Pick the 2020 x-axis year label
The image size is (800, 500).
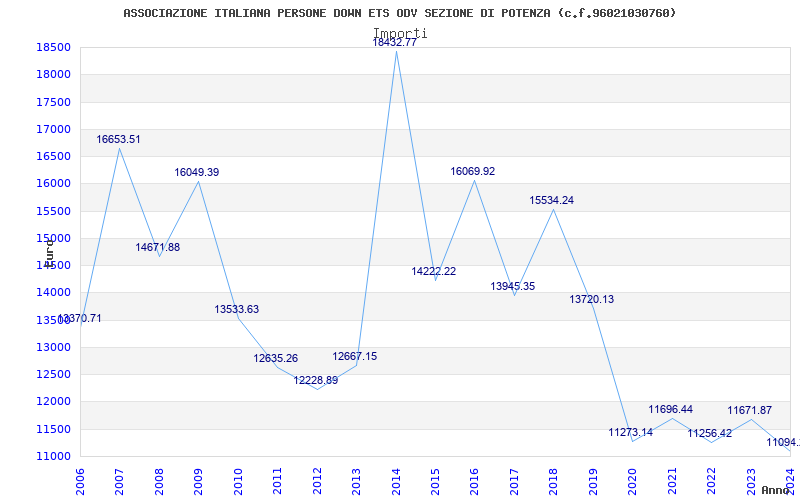point(633,481)
